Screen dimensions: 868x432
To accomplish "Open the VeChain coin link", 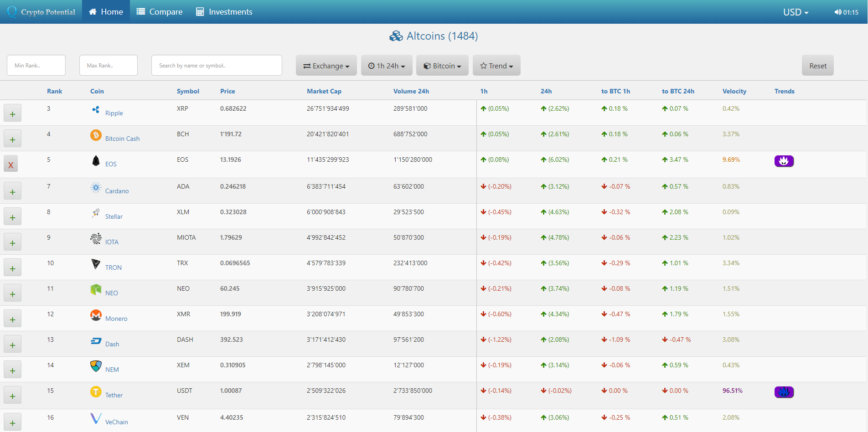I will pos(116,422).
